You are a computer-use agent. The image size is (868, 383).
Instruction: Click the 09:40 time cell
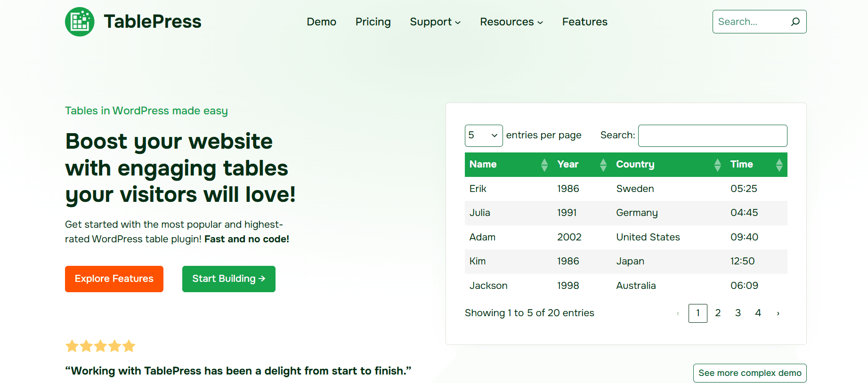[756, 237]
